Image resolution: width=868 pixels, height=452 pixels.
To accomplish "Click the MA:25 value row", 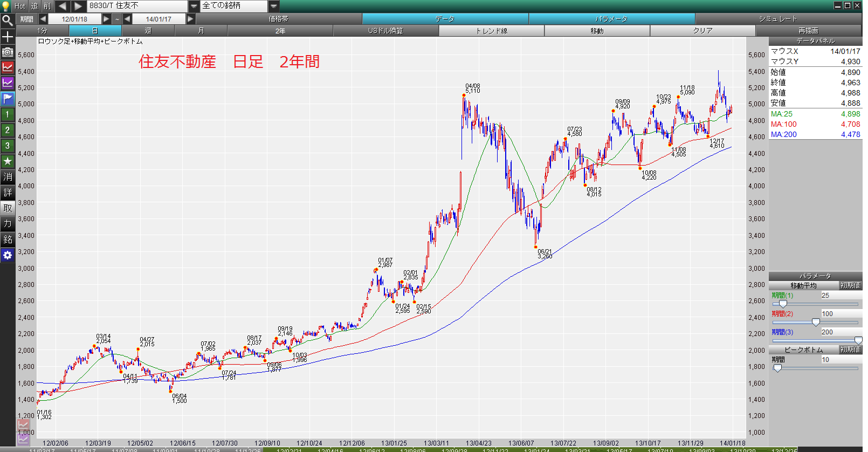I will tap(815, 114).
